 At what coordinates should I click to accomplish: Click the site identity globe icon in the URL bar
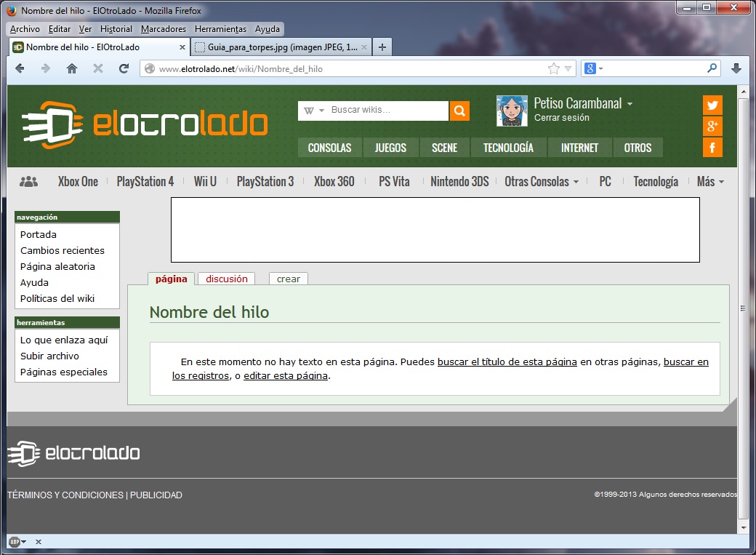click(x=150, y=68)
